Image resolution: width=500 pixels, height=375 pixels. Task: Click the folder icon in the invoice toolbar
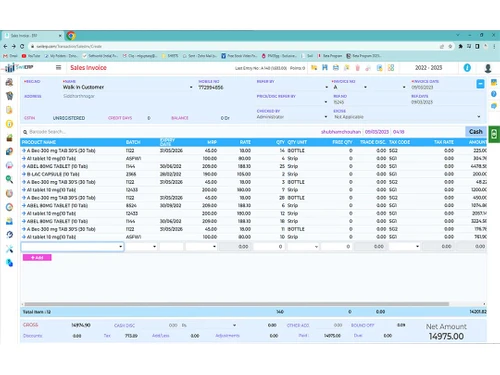point(314,68)
